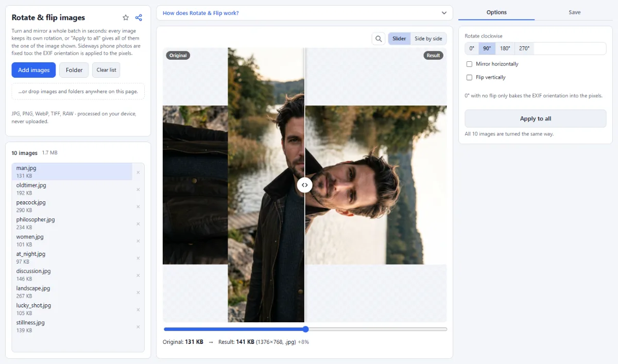Open the magnifier zoom tool above preview
Viewport: 618px width, 364px height.
379,39
